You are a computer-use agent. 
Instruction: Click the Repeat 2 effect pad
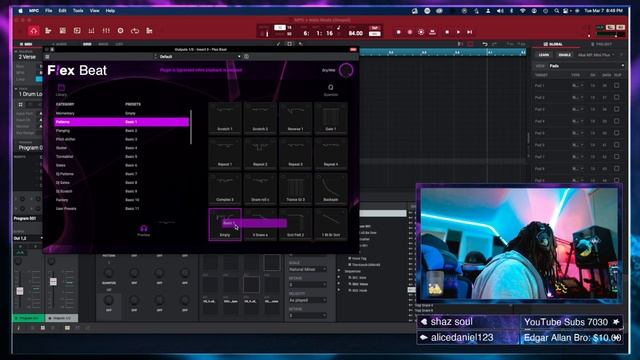point(260,153)
